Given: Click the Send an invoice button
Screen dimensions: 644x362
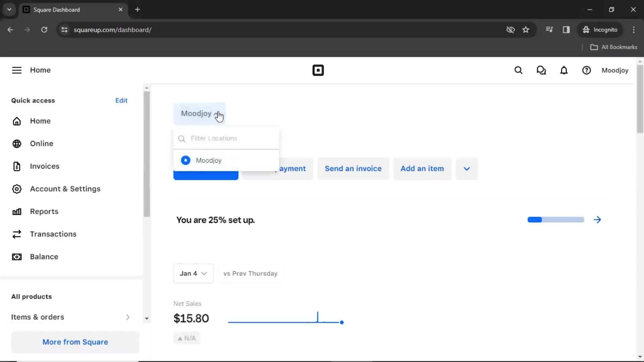Looking at the screenshot, I should click(353, 168).
